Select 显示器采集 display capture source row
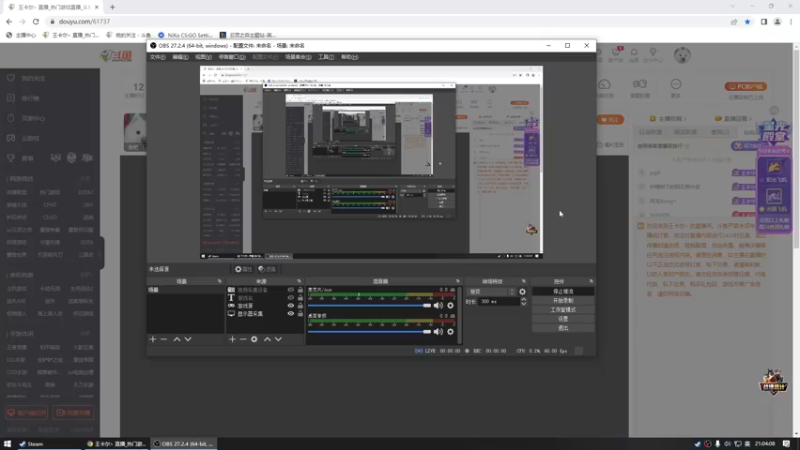Image resolution: width=800 pixels, height=450 pixels. coord(264,314)
